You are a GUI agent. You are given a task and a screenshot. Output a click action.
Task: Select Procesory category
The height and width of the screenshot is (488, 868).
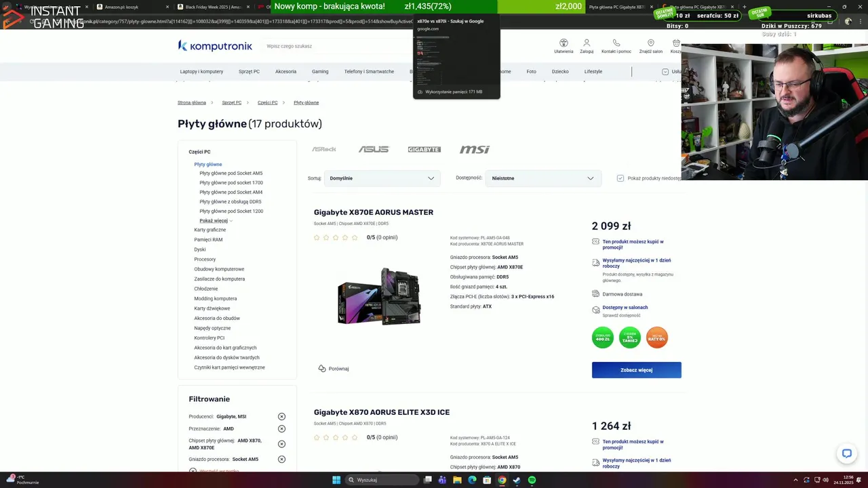tap(205, 260)
